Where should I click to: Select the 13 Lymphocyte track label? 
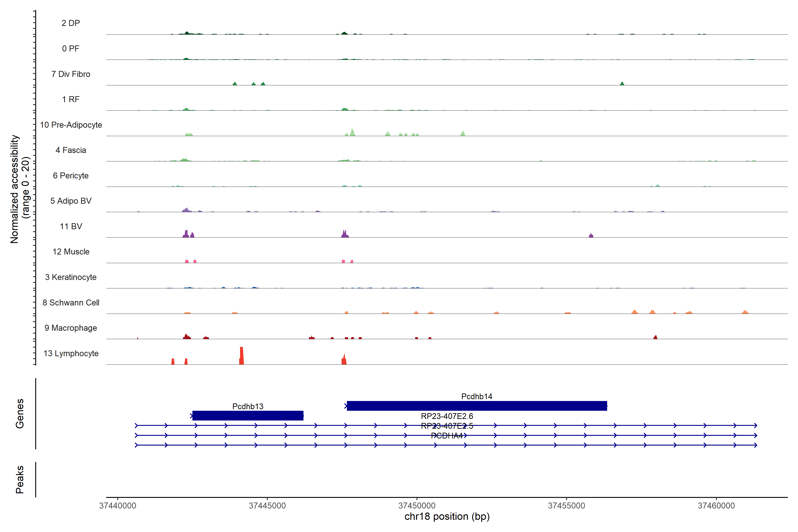click(x=71, y=353)
